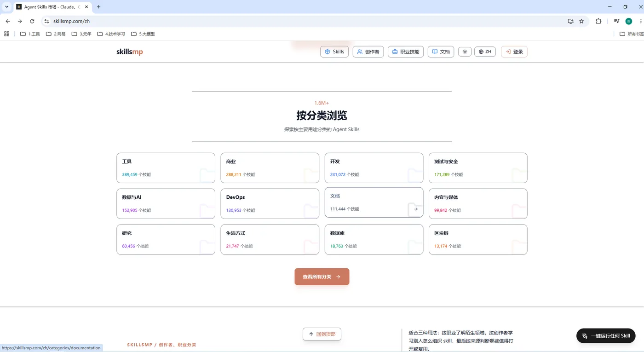Click the browser forward arrow

[x=20, y=21]
